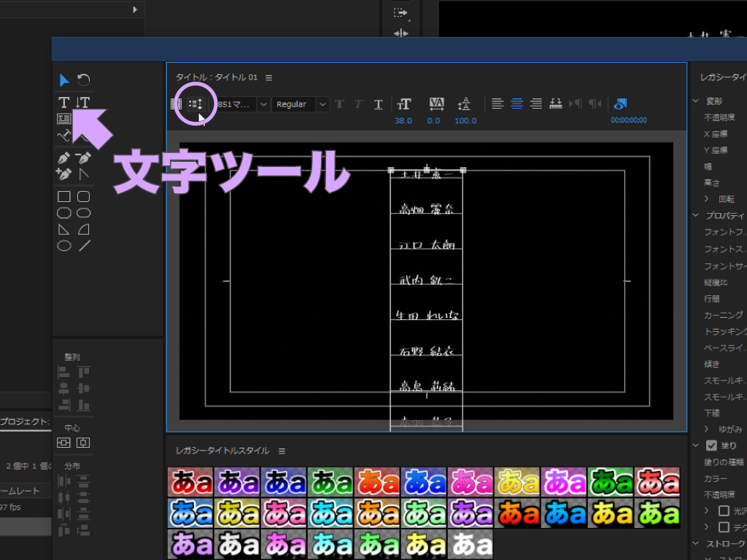The width and height of the screenshot is (747, 560).
Task: Select the horizontal Type tool
Action: pyautogui.click(x=64, y=103)
